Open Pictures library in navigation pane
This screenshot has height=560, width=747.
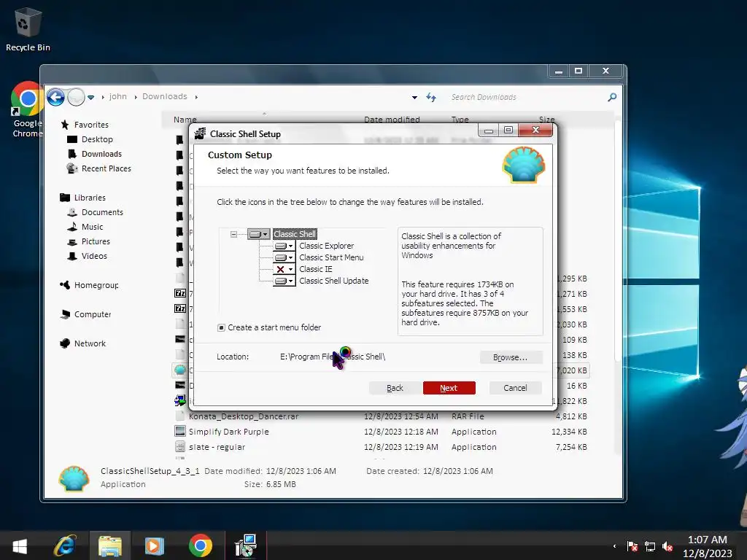click(x=96, y=241)
